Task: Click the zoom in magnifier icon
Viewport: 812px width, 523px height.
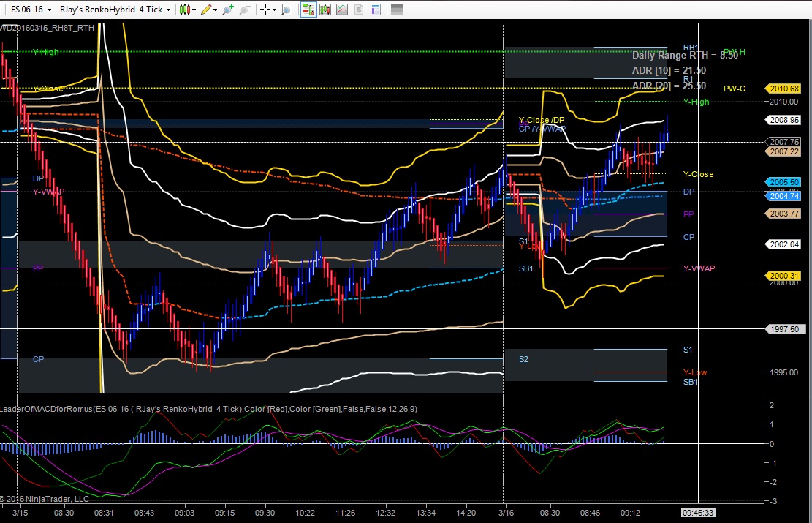Action: 228,10
